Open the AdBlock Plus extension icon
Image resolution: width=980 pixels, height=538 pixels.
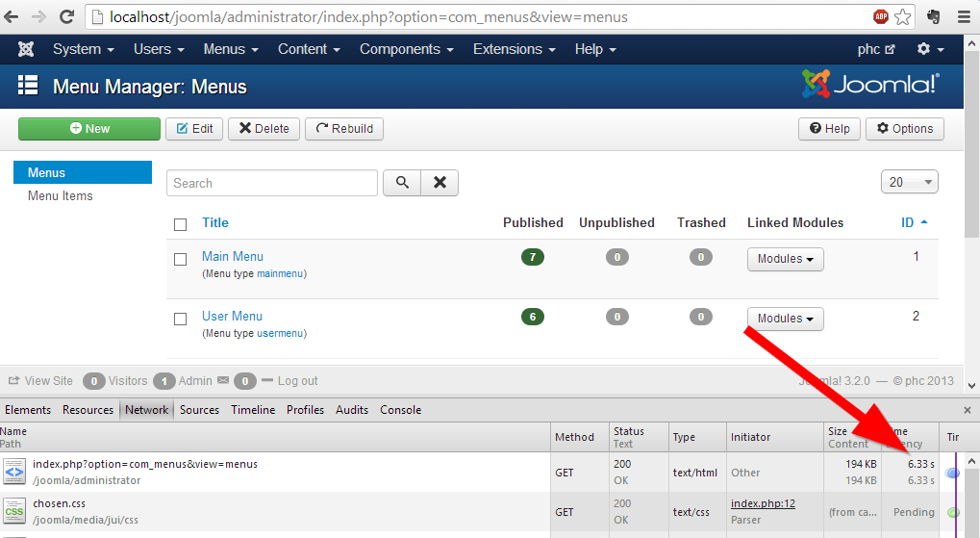click(x=881, y=17)
